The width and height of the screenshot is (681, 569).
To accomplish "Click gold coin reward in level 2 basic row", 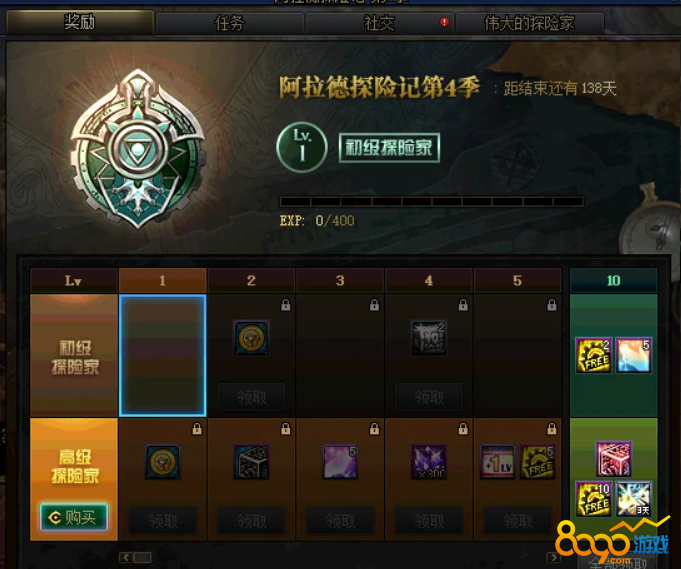I will (x=251, y=337).
